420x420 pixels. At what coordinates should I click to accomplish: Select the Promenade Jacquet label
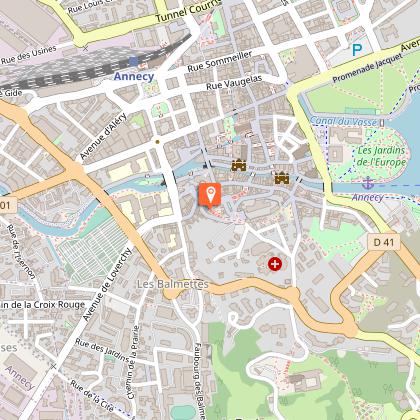pos(368,68)
